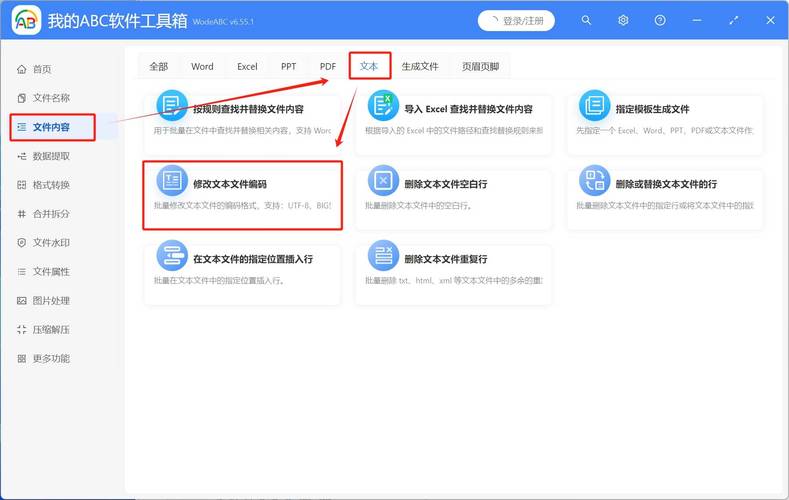789x500 pixels.
Task: Open 导入 Excel 查找并替换文件内容 title
Action: click(468, 109)
